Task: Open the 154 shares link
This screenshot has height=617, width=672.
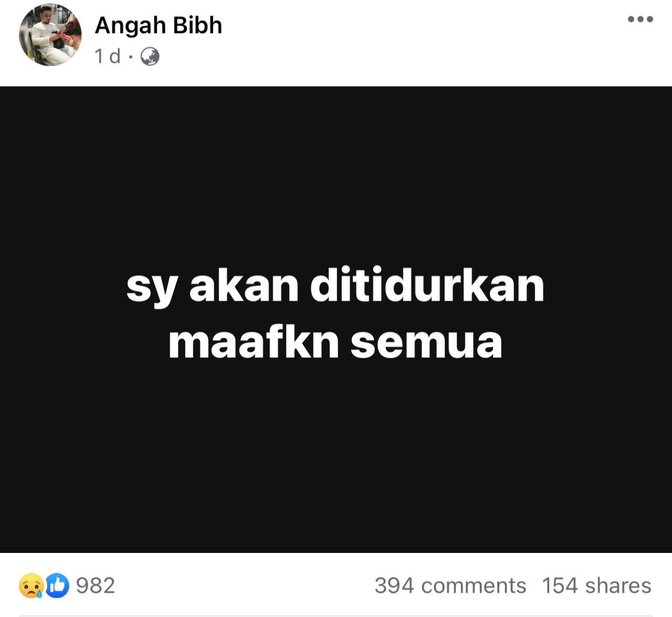Action: pyautogui.click(x=596, y=586)
